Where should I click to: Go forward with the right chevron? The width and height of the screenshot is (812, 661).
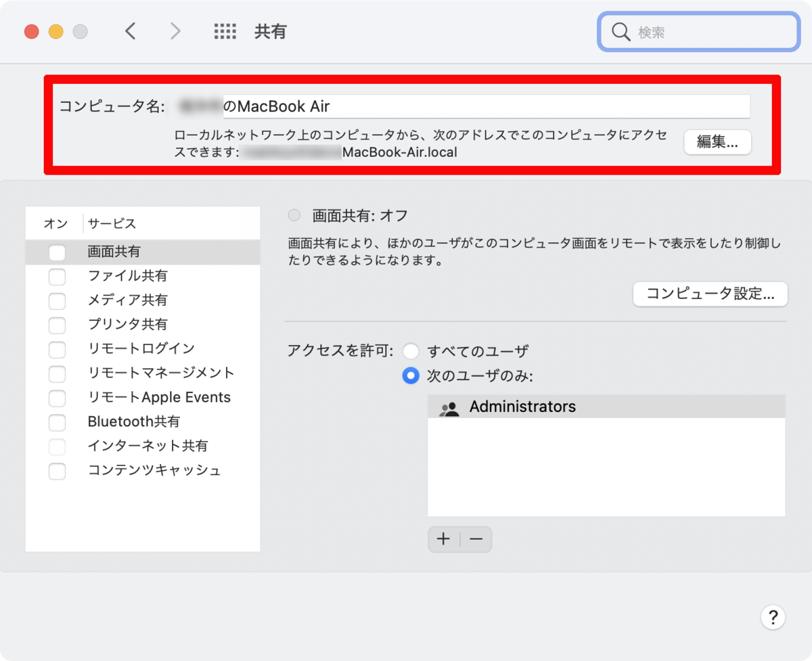[x=175, y=31]
